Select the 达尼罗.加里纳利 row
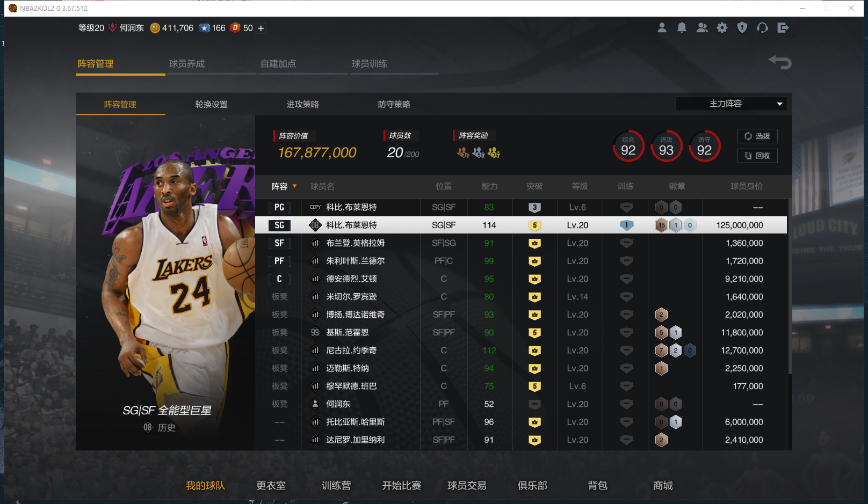 [521, 440]
